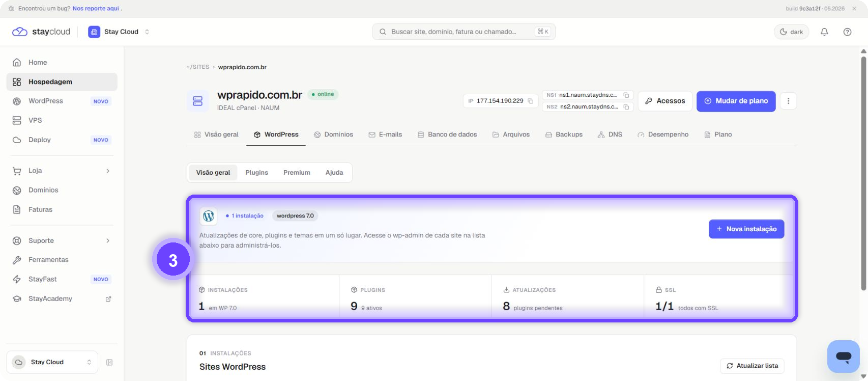Open the Desempenho tab
The height and width of the screenshot is (381, 868).
pyautogui.click(x=663, y=134)
